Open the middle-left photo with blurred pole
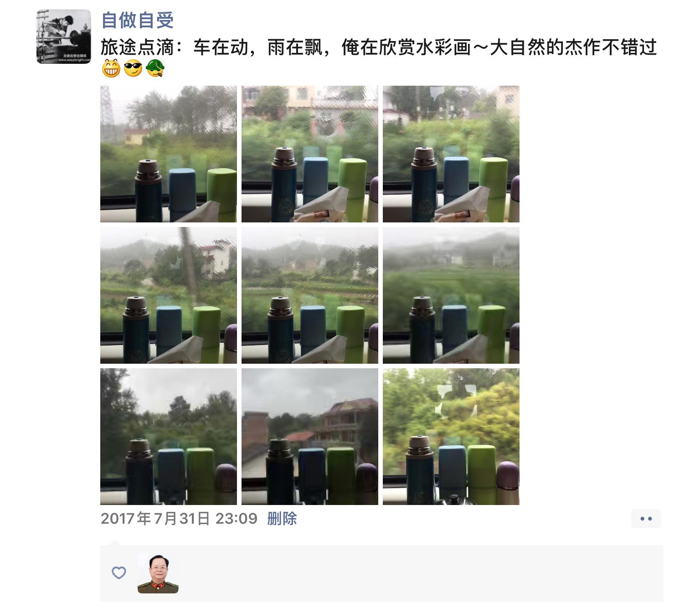The height and width of the screenshot is (603, 700). (169, 295)
